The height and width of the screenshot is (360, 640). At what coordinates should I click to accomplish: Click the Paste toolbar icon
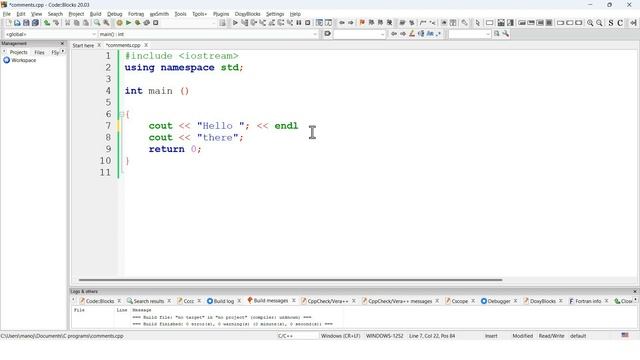pos(85,23)
